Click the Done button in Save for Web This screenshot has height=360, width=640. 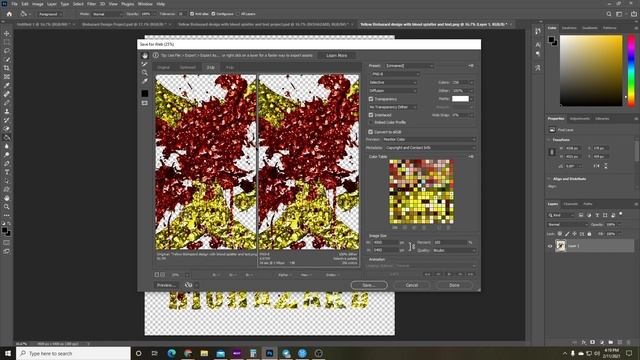454,285
